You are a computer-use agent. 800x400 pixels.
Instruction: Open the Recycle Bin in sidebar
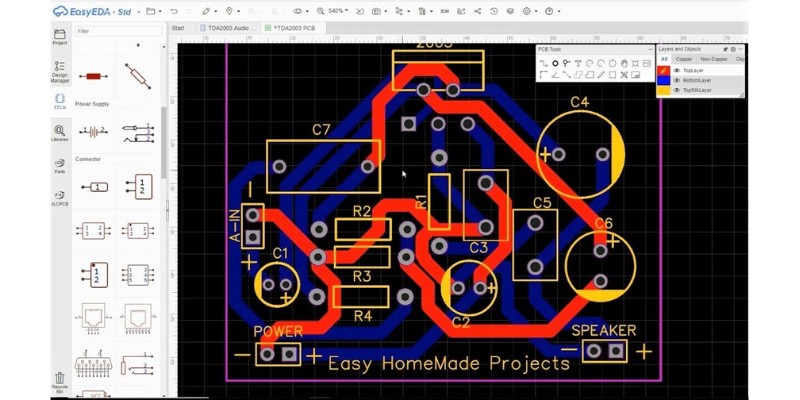coord(60,384)
